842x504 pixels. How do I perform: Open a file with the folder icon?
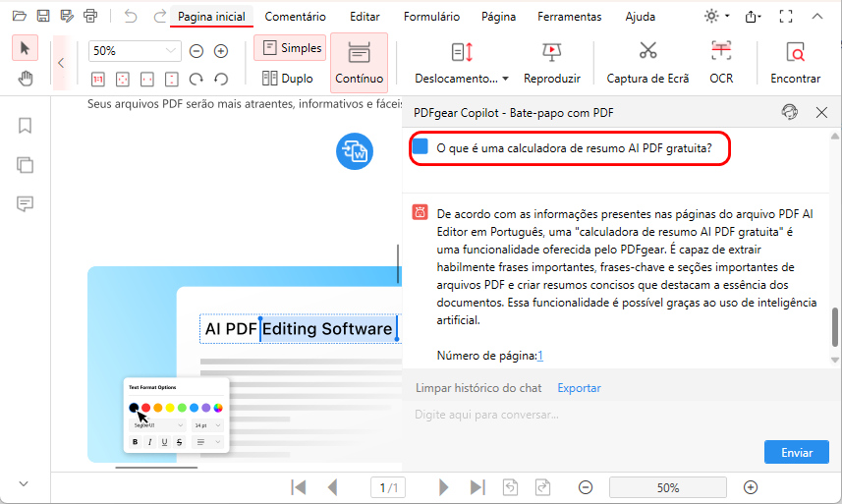click(20, 16)
